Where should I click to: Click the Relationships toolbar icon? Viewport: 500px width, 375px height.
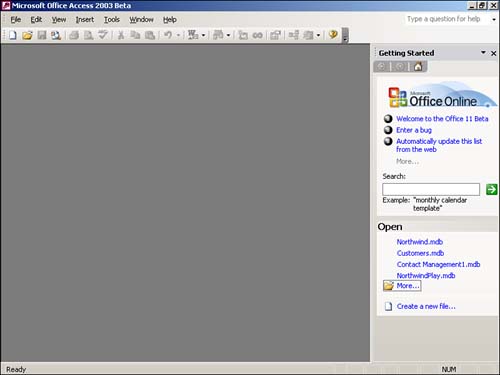[x=294, y=35]
